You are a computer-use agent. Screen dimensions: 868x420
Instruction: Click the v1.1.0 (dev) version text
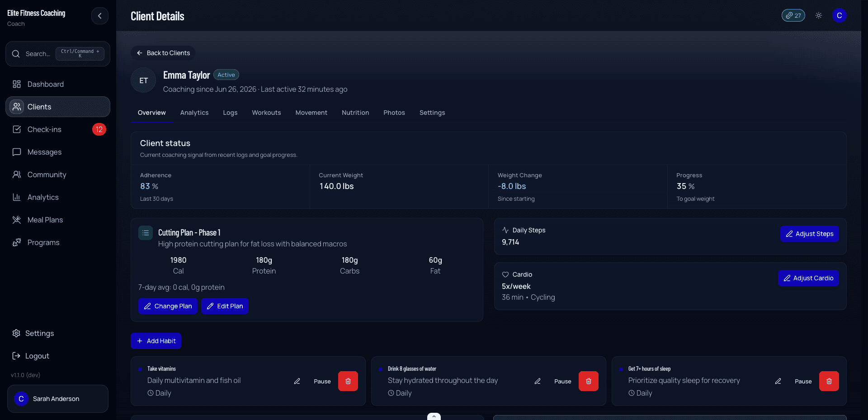click(x=25, y=375)
